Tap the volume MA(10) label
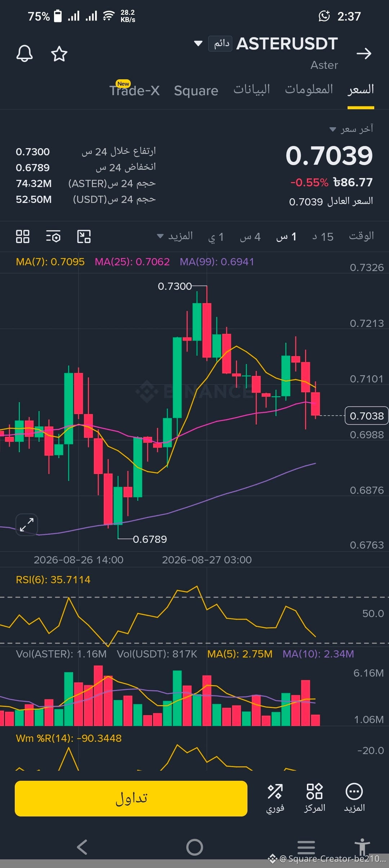This screenshot has width=389, height=868. pos(318,654)
